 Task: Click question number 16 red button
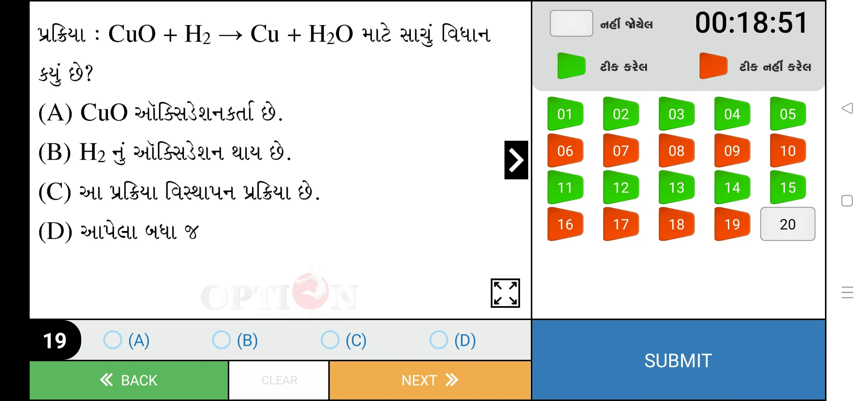click(566, 224)
